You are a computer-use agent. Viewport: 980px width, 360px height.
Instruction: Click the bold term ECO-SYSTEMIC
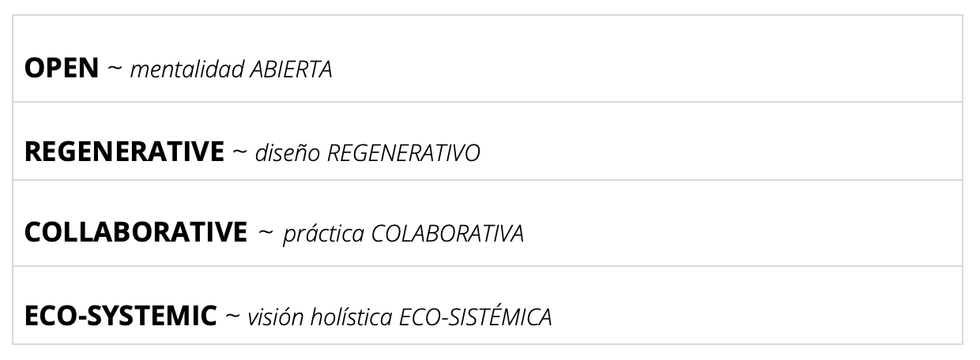(x=120, y=317)
